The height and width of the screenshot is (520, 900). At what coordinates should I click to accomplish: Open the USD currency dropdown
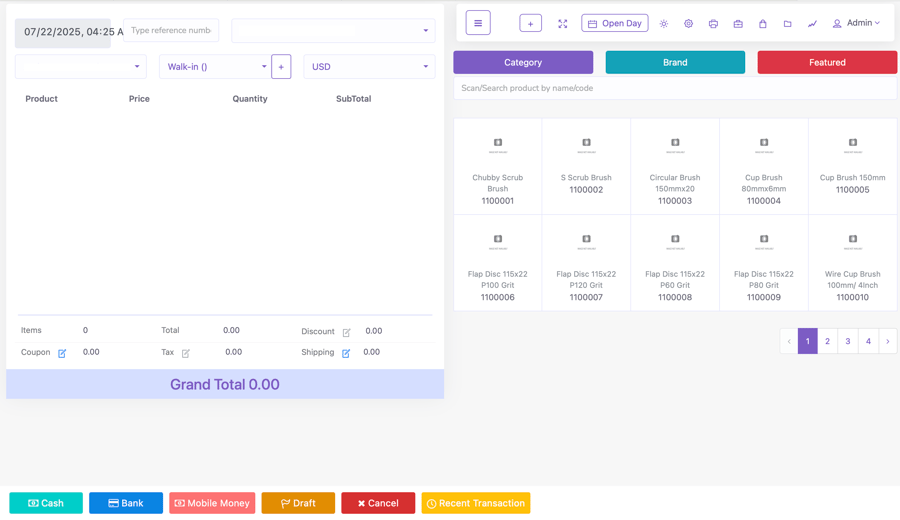pos(369,67)
